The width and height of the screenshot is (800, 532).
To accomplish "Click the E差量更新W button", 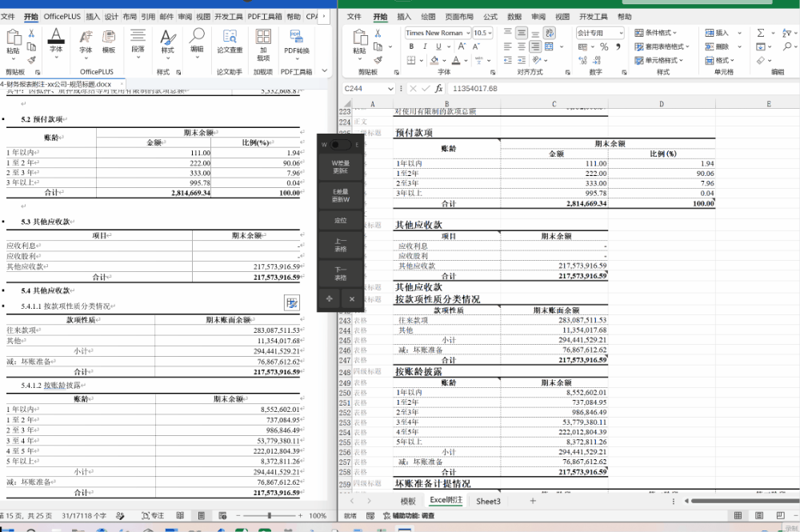I will pos(340,195).
